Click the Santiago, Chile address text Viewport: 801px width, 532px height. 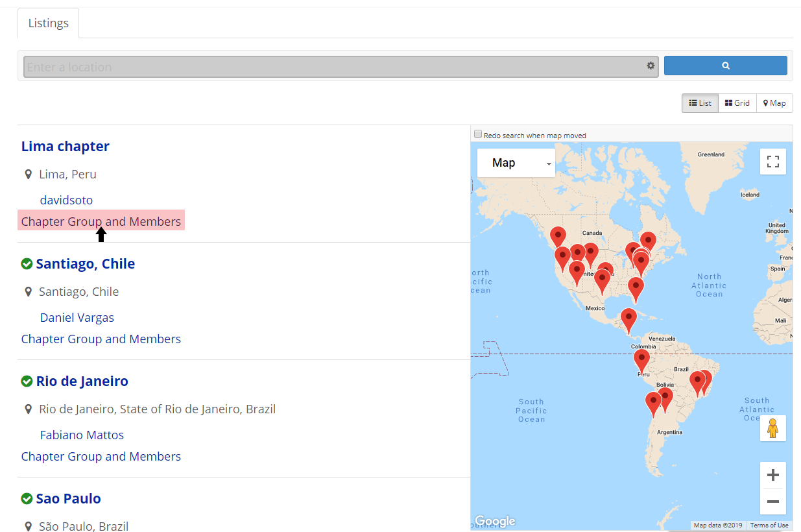[78, 292]
